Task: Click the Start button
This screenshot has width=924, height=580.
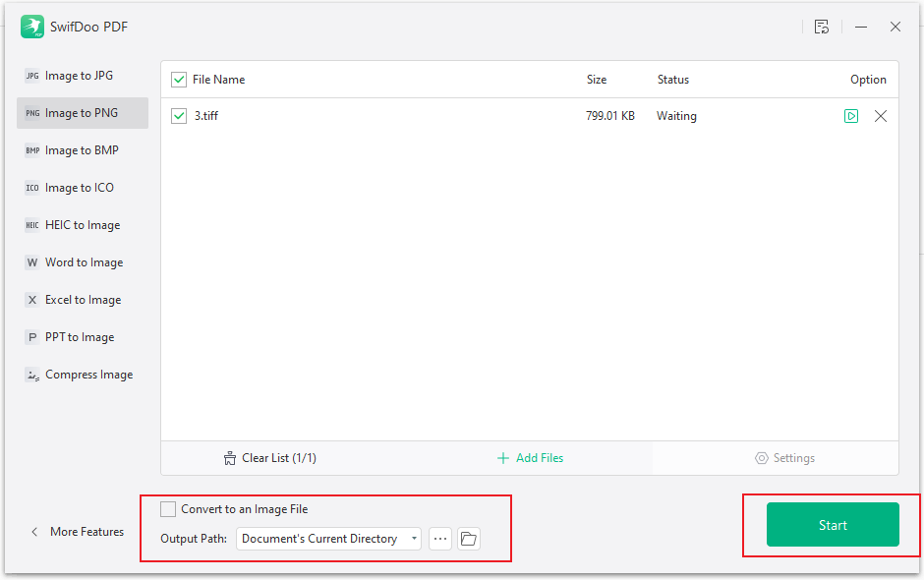Action: (x=832, y=525)
